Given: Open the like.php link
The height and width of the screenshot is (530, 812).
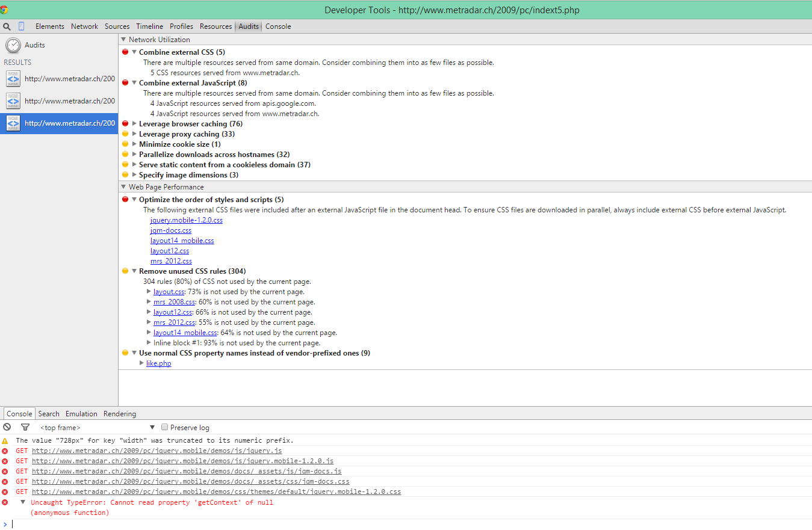Looking at the screenshot, I should click(158, 363).
